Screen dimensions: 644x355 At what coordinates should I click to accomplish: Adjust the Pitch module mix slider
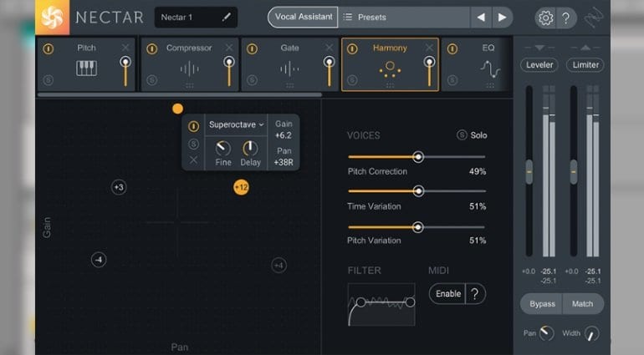125,71
